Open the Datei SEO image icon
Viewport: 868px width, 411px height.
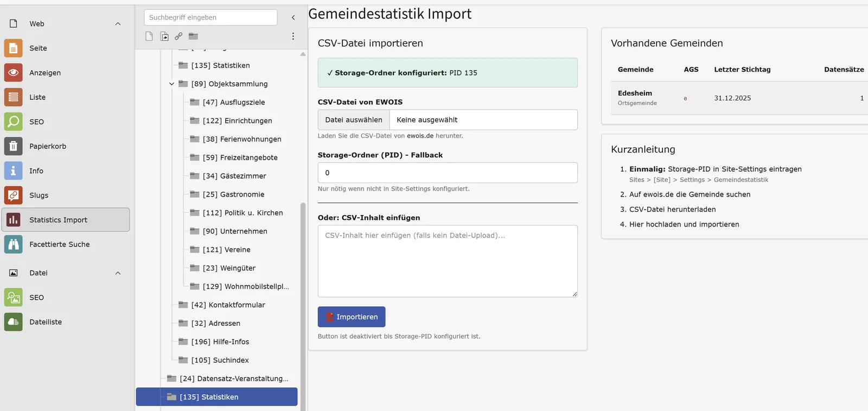[14, 298]
